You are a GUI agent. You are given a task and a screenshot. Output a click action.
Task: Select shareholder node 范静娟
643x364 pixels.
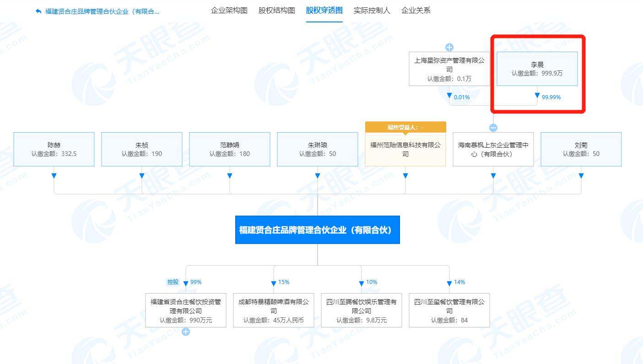pyautogui.click(x=230, y=149)
